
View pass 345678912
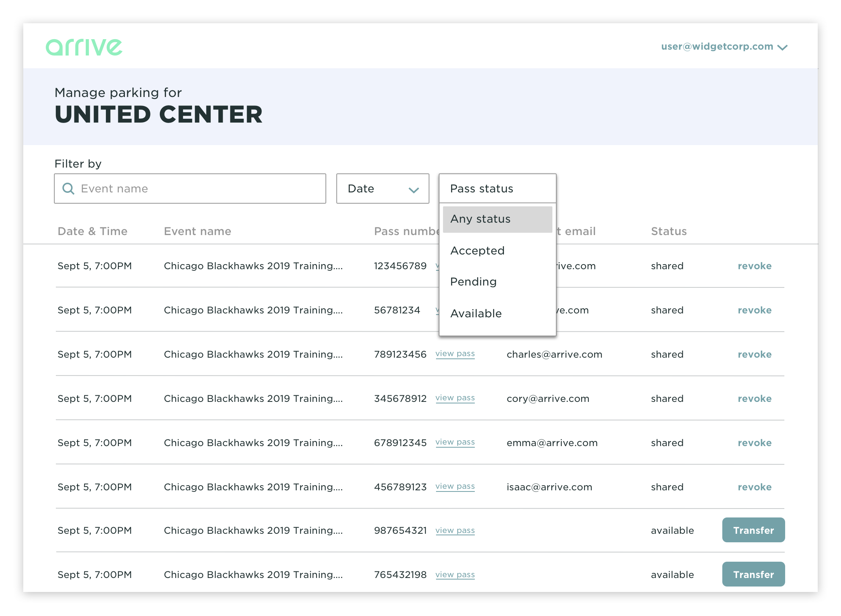[x=455, y=398]
